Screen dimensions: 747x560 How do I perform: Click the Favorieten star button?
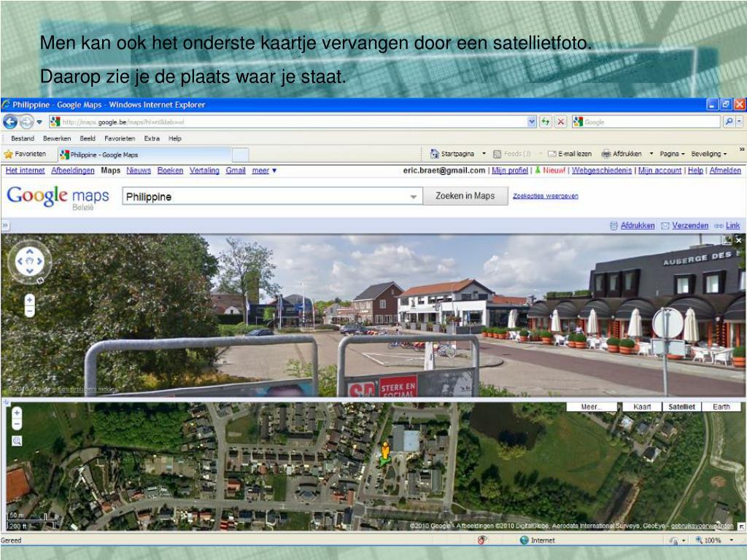(26, 154)
